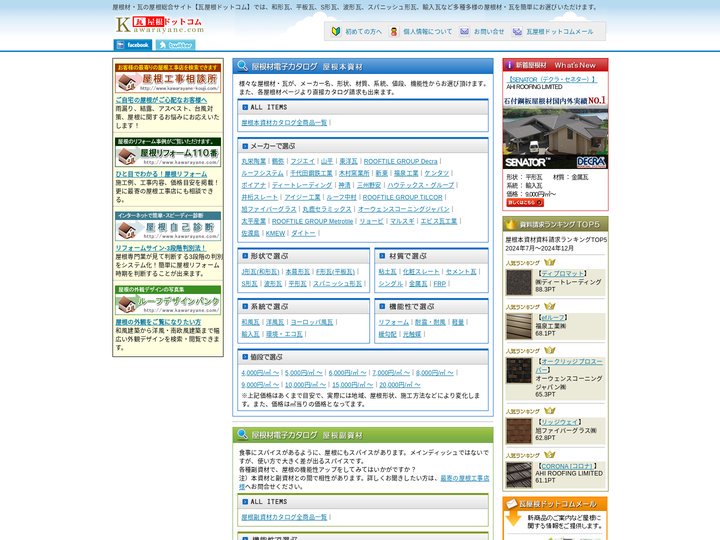Screen dimensions: 720x540
Task: Choose price 10,000円/㎡～
Action: pyautogui.click(x=305, y=385)
